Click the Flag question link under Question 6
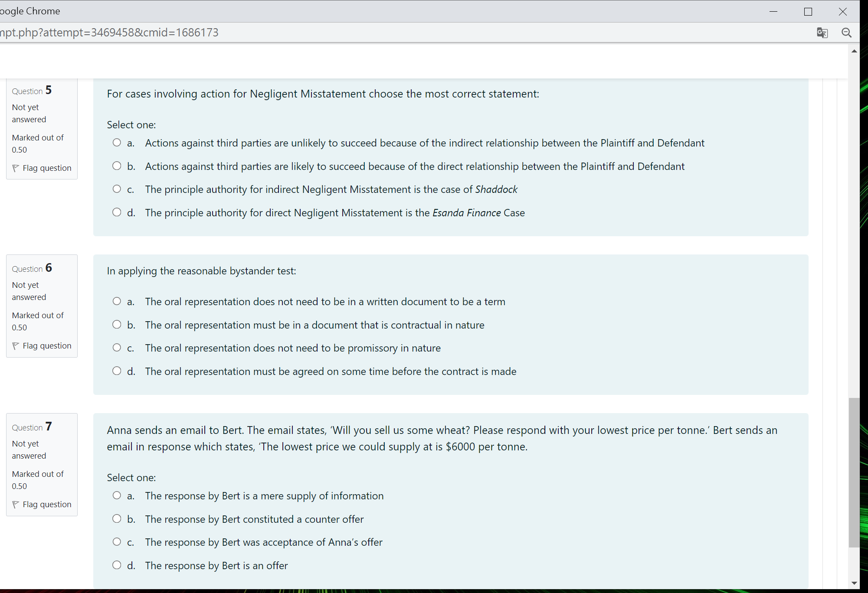 (47, 345)
